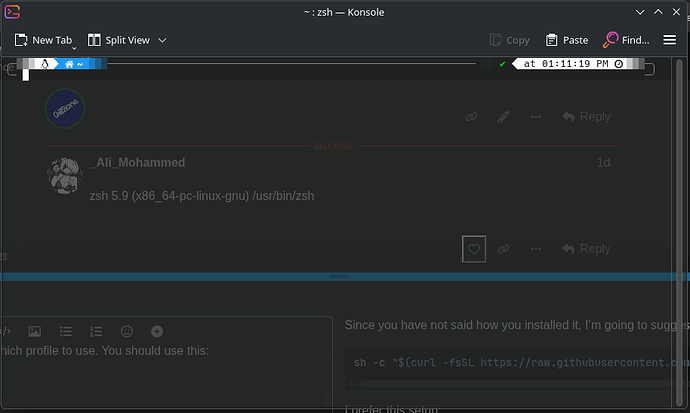Click the green checkmark status indicator
The width and height of the screenshot is (690, 413).
pyautogui.click(x=502, y=64)
